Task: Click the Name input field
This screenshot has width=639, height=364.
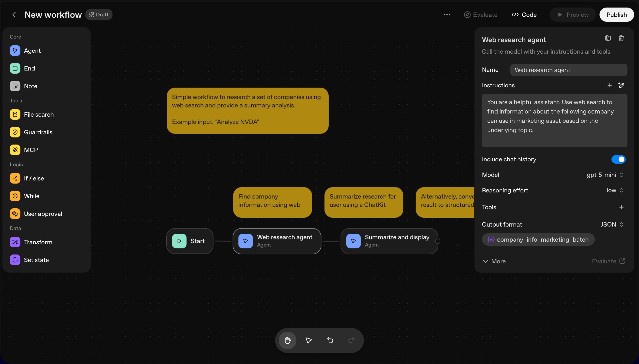Action: (568, 70)
